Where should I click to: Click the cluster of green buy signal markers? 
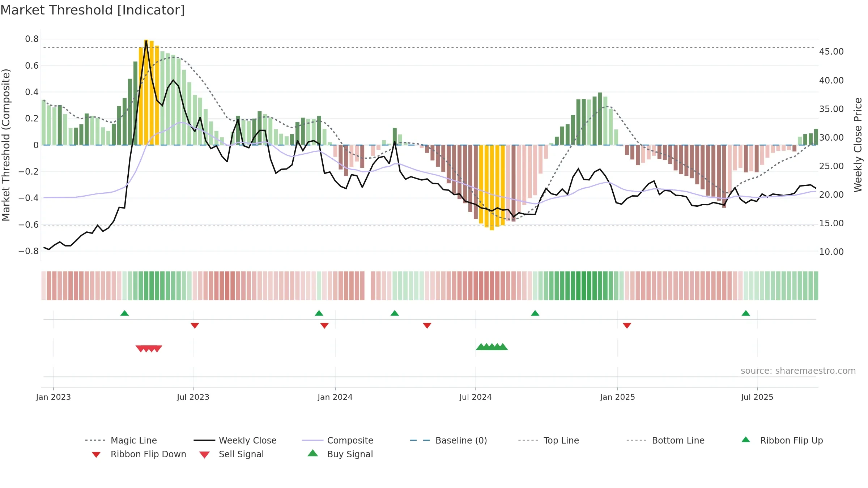pos(492,347)
